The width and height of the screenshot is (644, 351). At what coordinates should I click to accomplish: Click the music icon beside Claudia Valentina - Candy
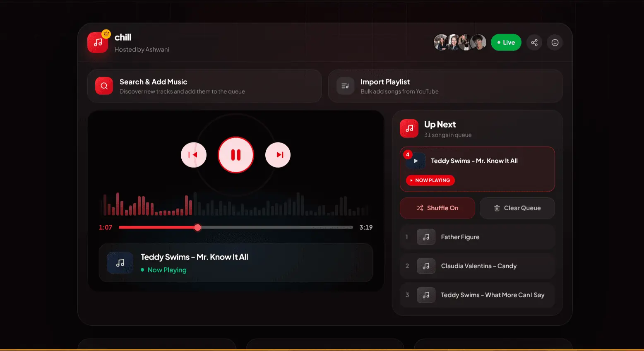pyautogui.click(x=426, y=266)
